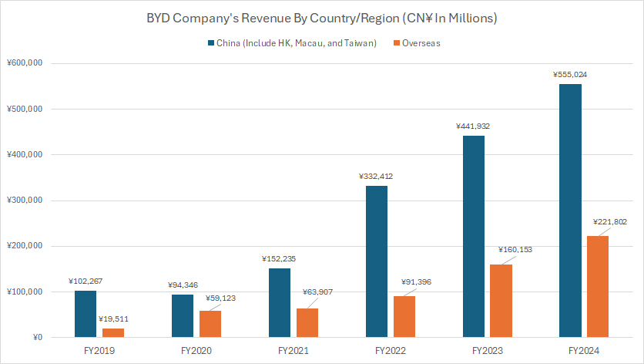This screenshot has height=364, width=644.
Task: Click the FY2023 axis label
Action: pyautogui.click(x=488, y=351)
